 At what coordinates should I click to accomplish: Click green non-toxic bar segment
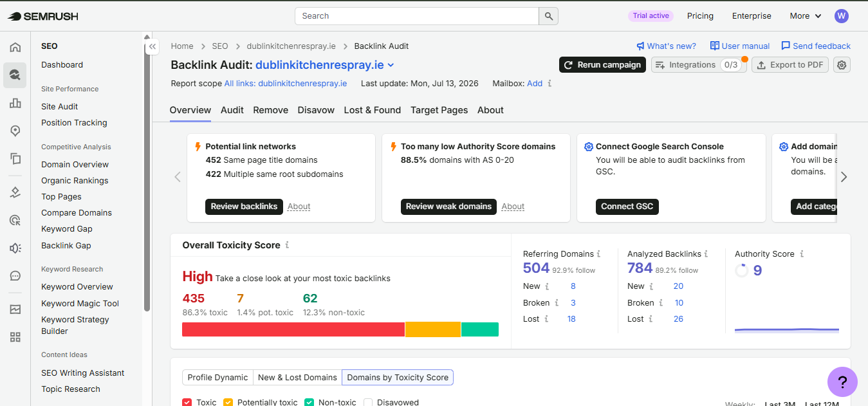480,329
